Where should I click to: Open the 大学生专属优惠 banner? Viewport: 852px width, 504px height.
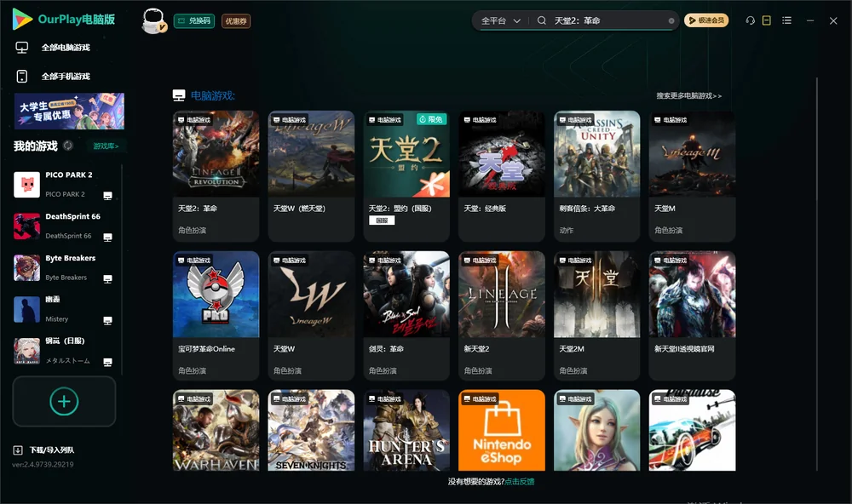pyautogui.click(x=70, y=111)
